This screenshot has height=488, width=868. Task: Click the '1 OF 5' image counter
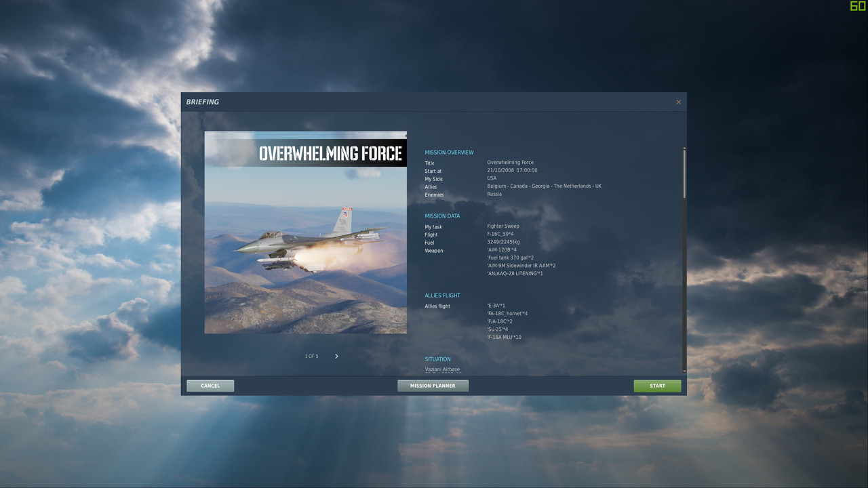(x=311, y=356)
